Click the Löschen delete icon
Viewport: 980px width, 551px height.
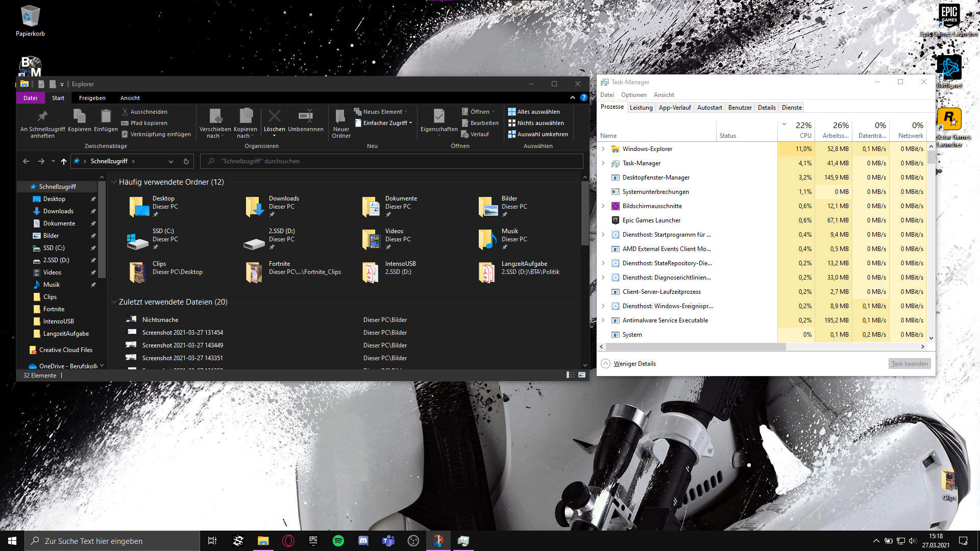point(274,116)
